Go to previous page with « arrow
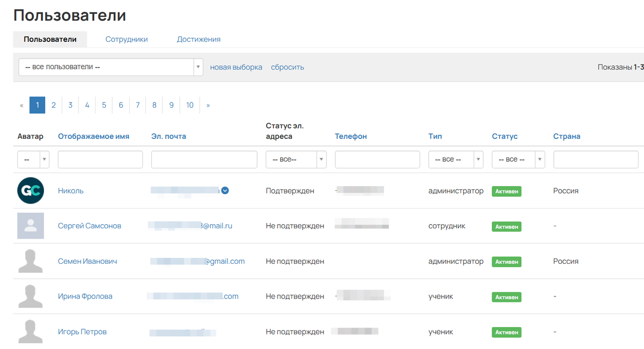Screen dimensions: 644x349 (21, 105)
